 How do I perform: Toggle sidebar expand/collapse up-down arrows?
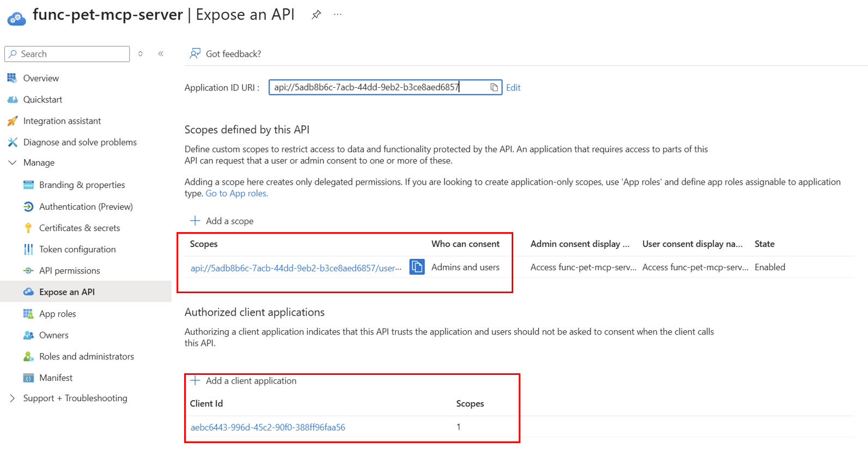[141, 54]
